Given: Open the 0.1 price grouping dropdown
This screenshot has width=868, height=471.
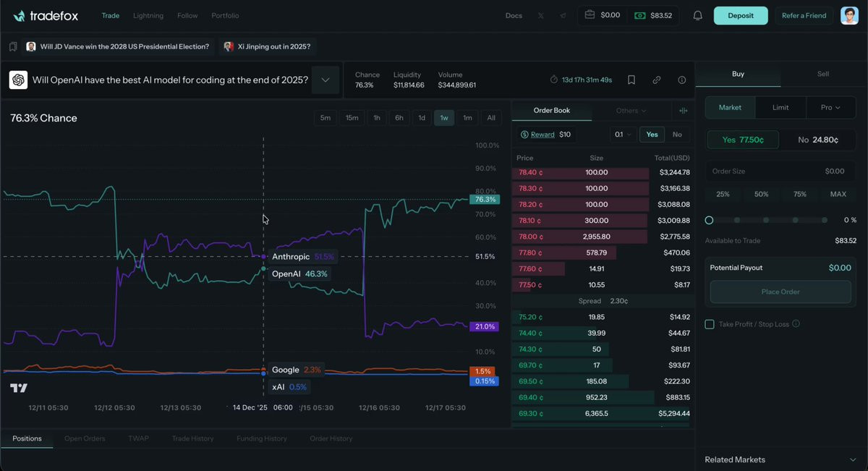Looking at the screenshot, I should click(x=622, y=135).
